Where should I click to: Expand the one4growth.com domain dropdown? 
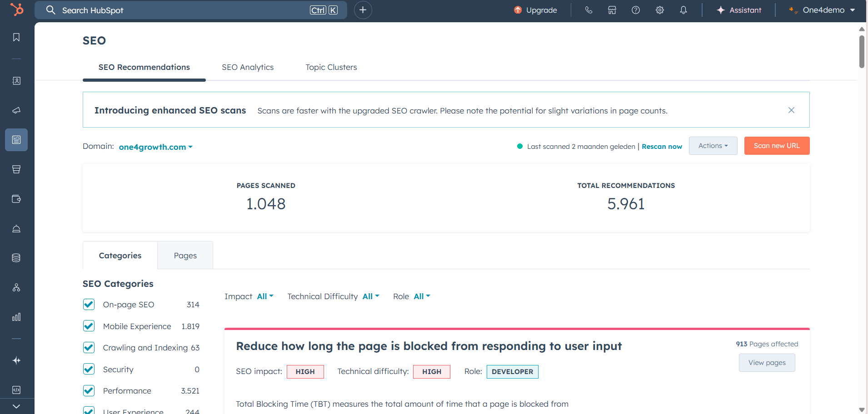155,147
